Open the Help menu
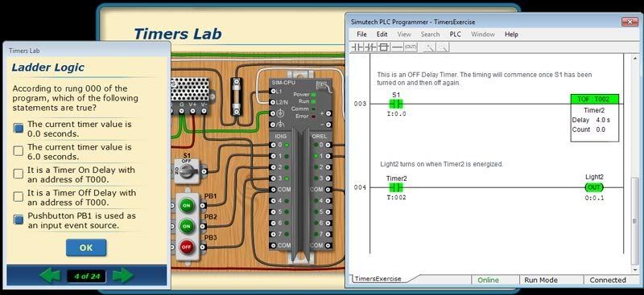Viewport: 644px width, 295px height. coord(511,35)
